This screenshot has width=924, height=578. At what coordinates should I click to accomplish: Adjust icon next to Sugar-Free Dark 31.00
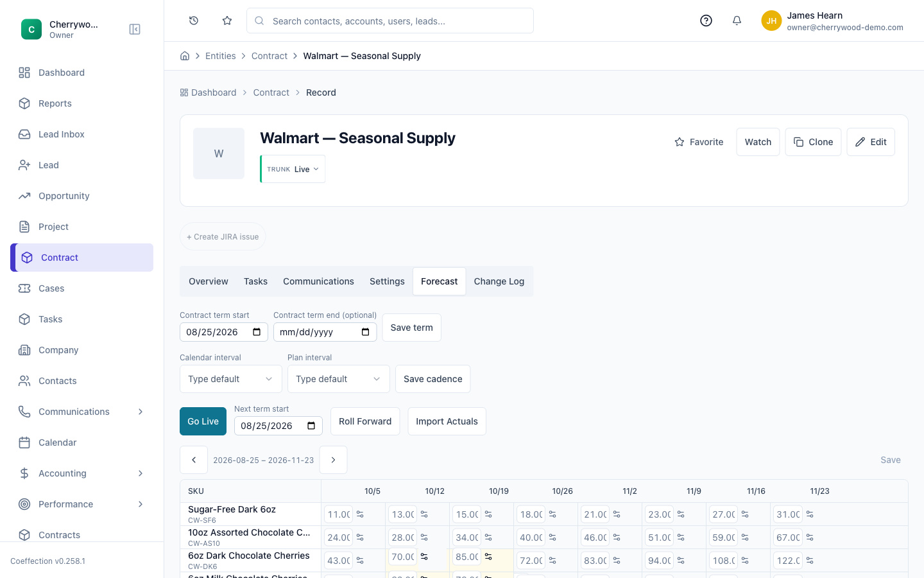(810, 514)
